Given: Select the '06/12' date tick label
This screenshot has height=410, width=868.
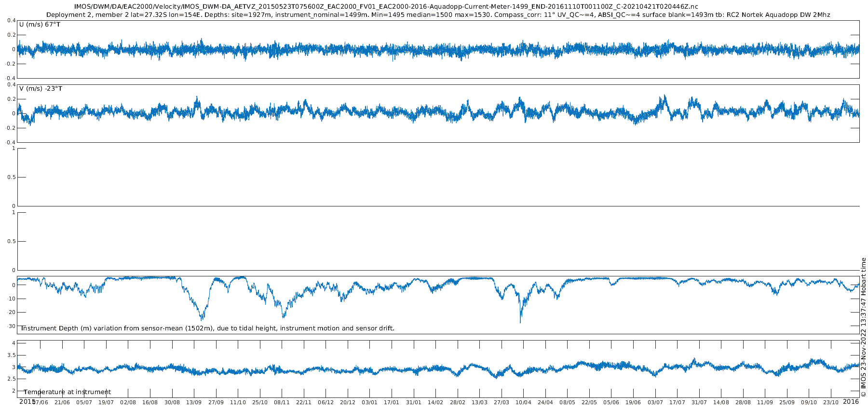Looking at the screenshot, I should 325,402.
